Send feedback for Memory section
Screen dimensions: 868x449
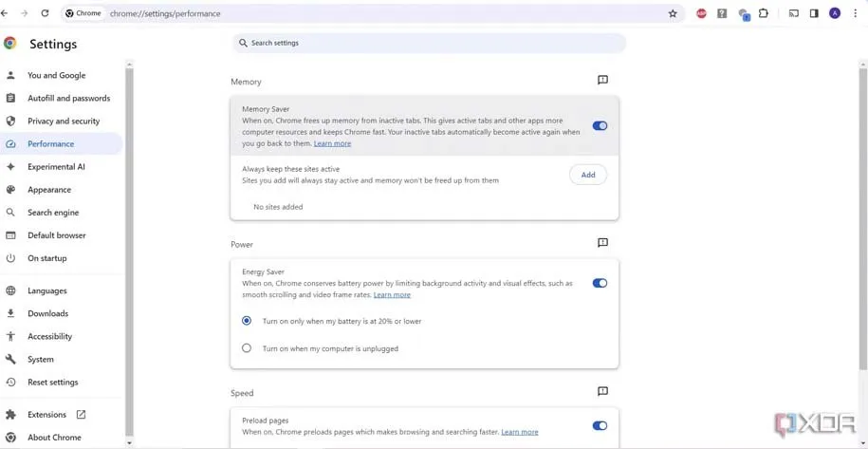[x=602, y=81]
